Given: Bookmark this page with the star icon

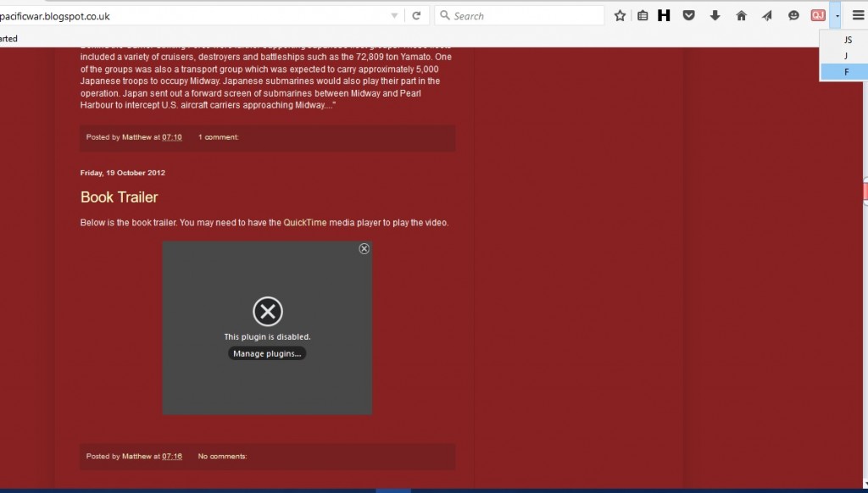Looking at the screenshot, I should 620,15.
